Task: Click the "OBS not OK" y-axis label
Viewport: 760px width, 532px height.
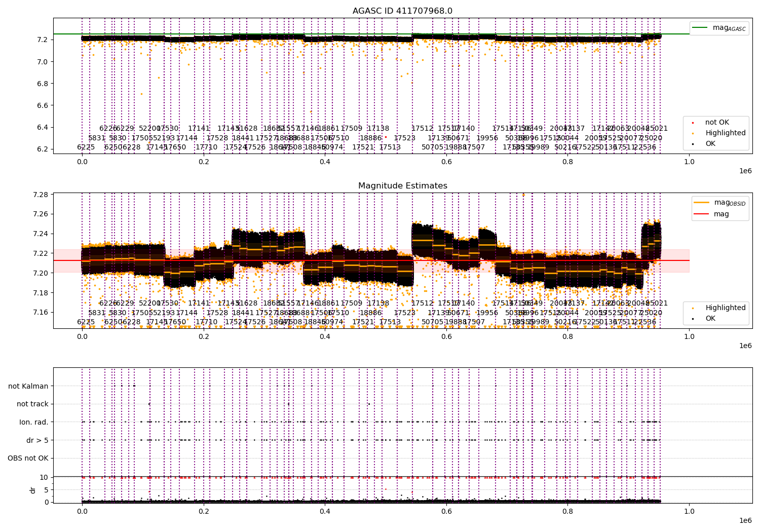Action: point(28,459)
